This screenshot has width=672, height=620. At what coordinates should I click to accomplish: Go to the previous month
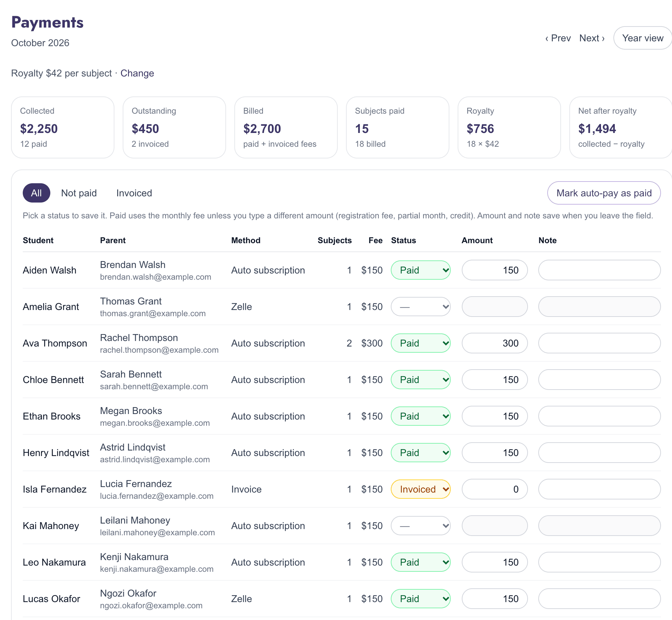click(558, 38)
